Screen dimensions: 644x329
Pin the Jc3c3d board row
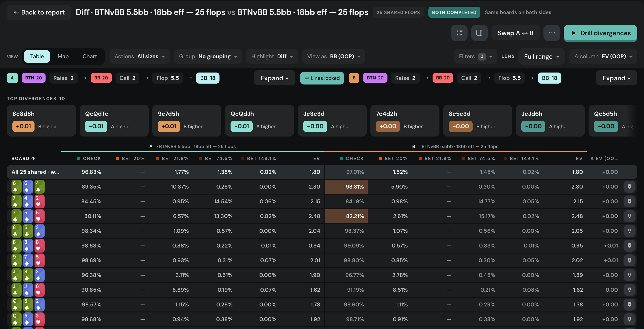(629, 275)
